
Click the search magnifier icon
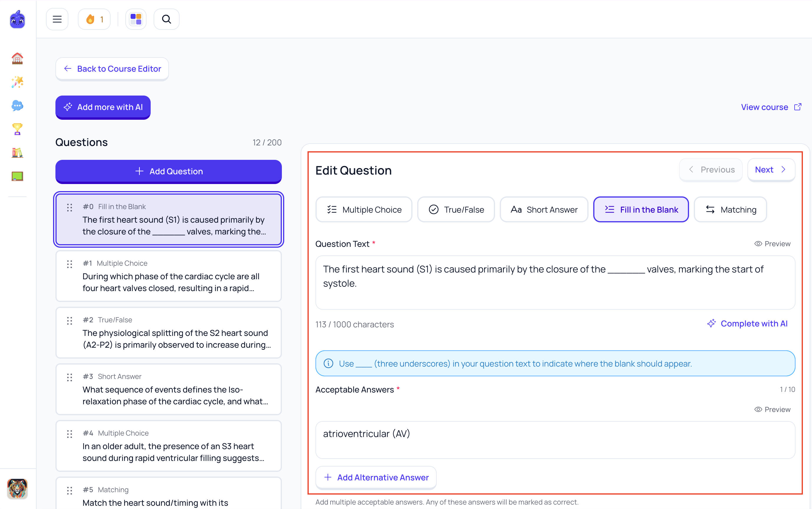coord(167,19)
